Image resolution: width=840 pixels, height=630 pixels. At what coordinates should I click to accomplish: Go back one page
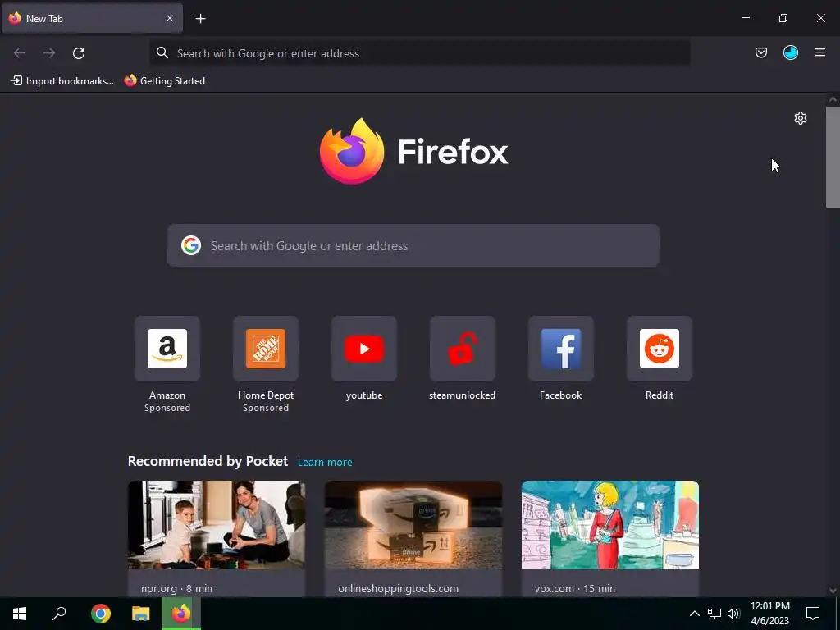point(20,53)
